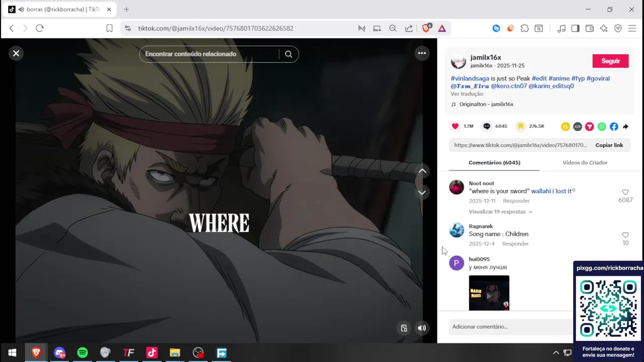The image size is (644, 362).
Task: Switch to 'Vídeos do Criador' tab
Action: (585, 163)
